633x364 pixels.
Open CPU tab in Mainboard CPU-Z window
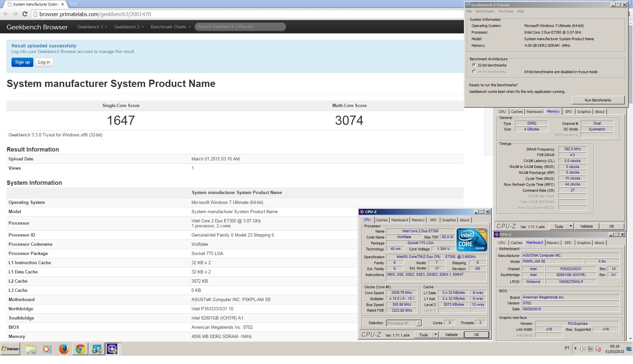502,243
